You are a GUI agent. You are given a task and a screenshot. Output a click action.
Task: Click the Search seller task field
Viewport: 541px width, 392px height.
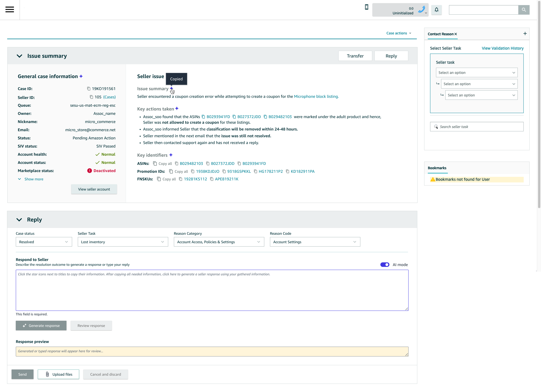476,126
